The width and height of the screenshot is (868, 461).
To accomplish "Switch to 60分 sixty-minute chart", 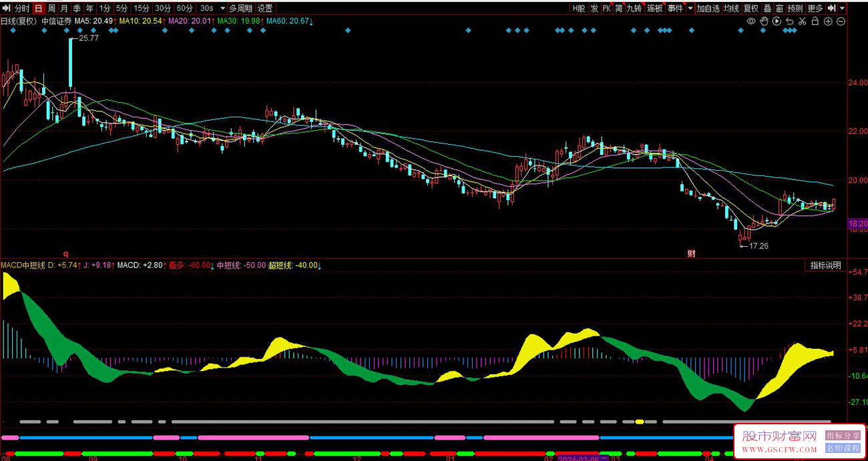I will pos(185,8).
